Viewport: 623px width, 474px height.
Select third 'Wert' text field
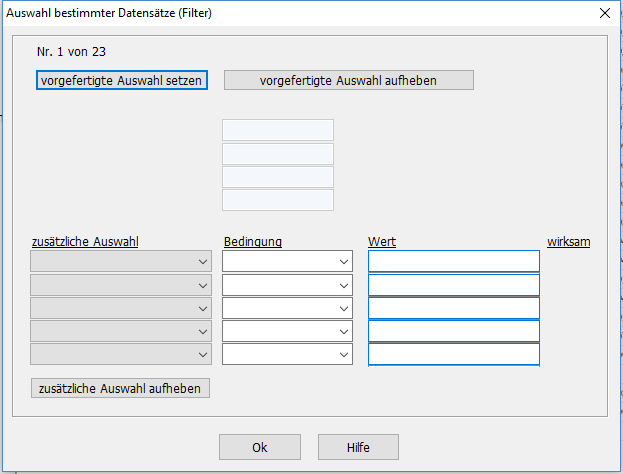click(x=453, y=308)
